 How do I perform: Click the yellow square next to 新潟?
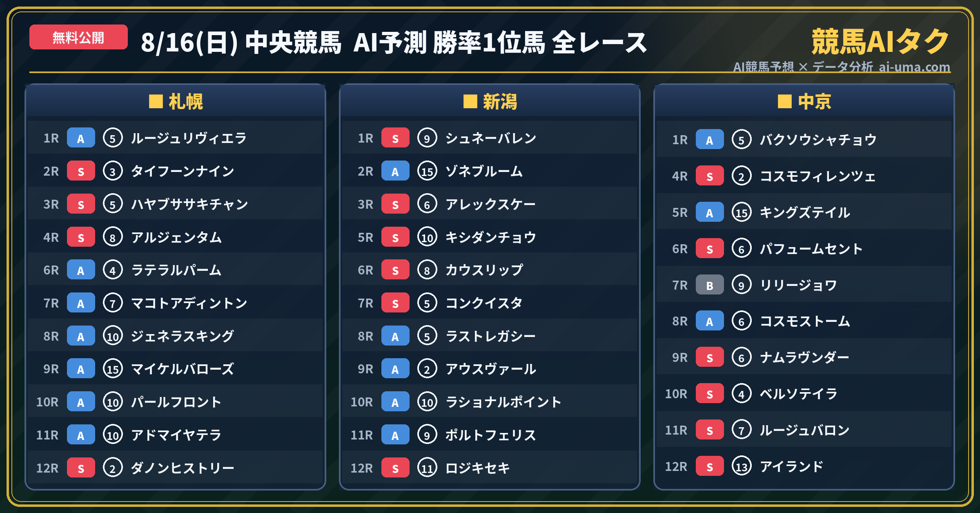point(470,101)
